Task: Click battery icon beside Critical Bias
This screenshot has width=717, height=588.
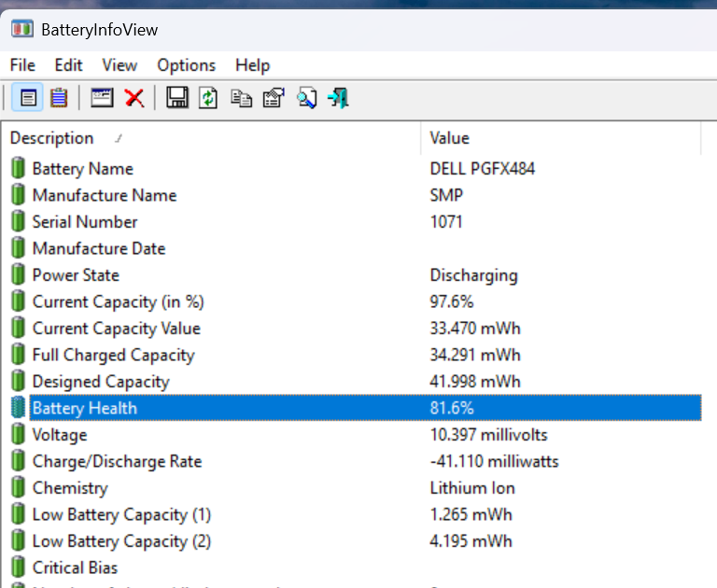Action: click(x=18, y=567)
